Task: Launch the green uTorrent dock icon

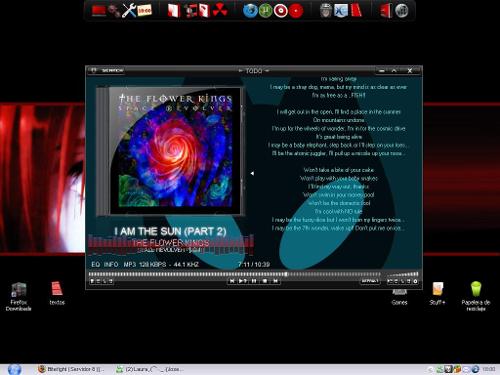Action: 265,10
